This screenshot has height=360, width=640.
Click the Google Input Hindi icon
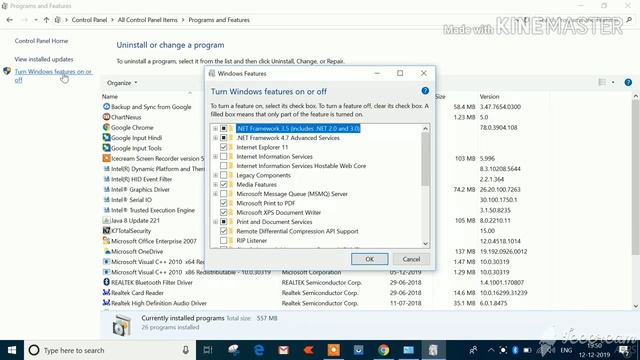pyautogui.click(x=107, y=138)
